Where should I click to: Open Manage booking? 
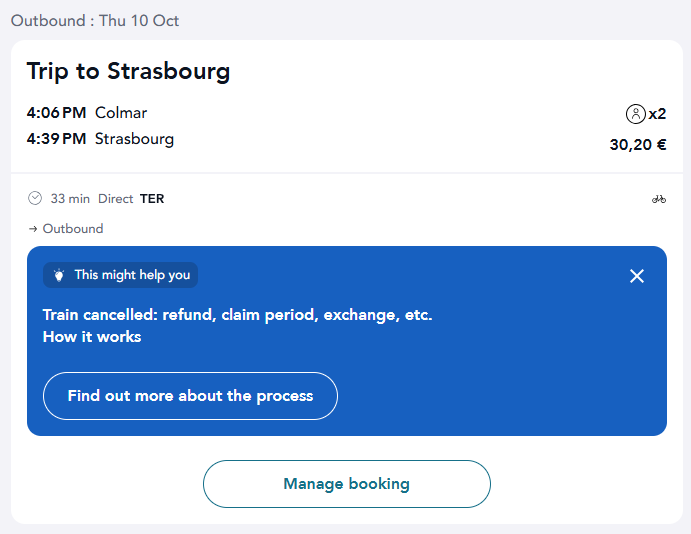[346, 484]
